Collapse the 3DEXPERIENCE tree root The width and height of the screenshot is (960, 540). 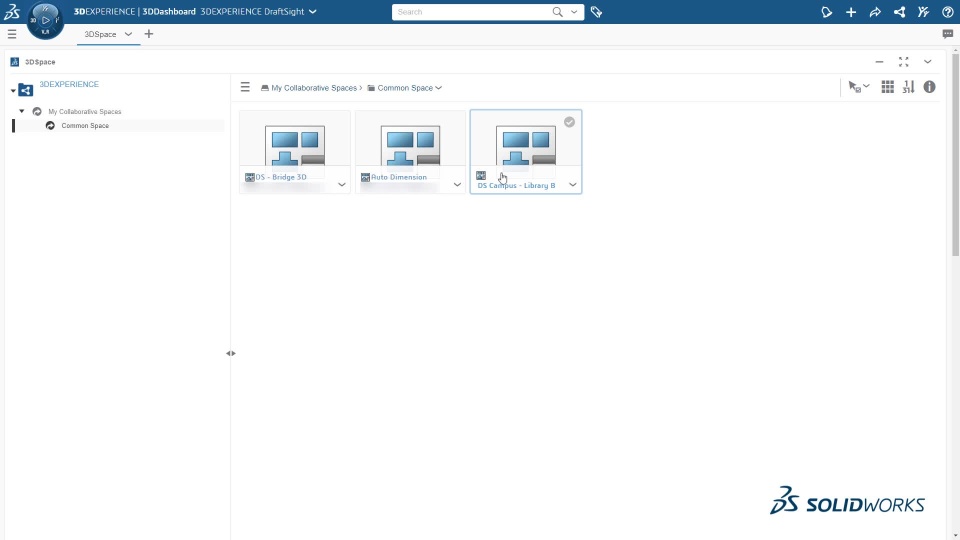(x=13, y=91)
